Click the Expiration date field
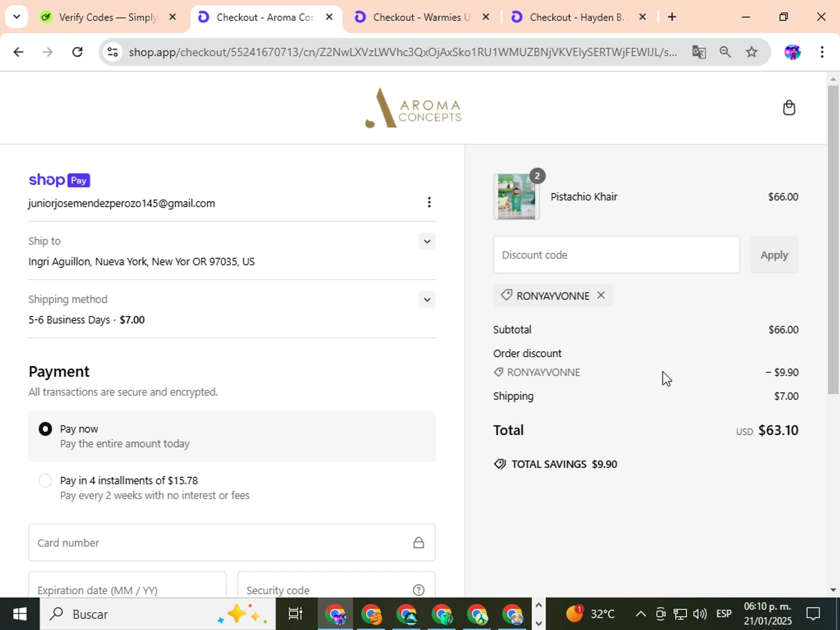Image resolution: width=840 pixels, height=630 pixels. click(x=127, y=585)
